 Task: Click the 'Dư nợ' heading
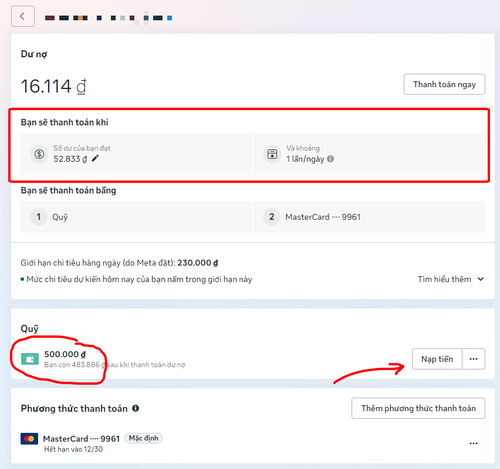coord(34,54)
